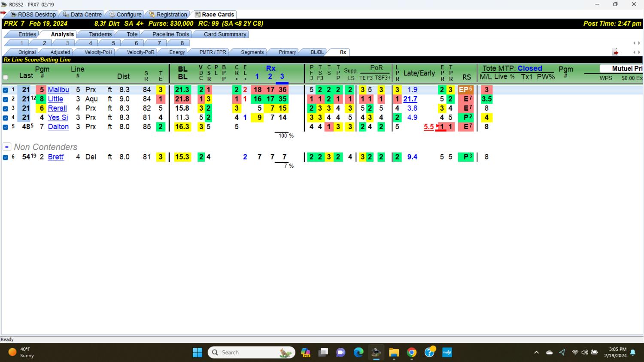
Task: Click the OneDrive cloud tray icon
Action: (x=549, y=353)
